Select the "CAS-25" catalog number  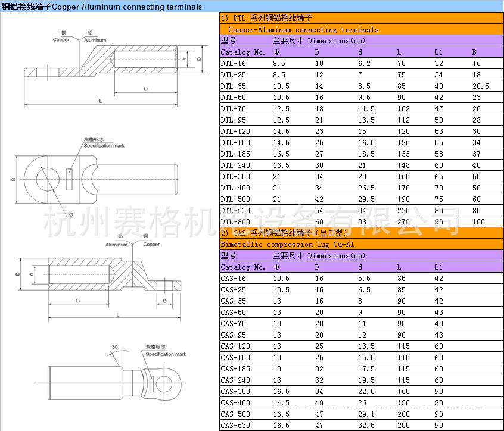[233, 290]
